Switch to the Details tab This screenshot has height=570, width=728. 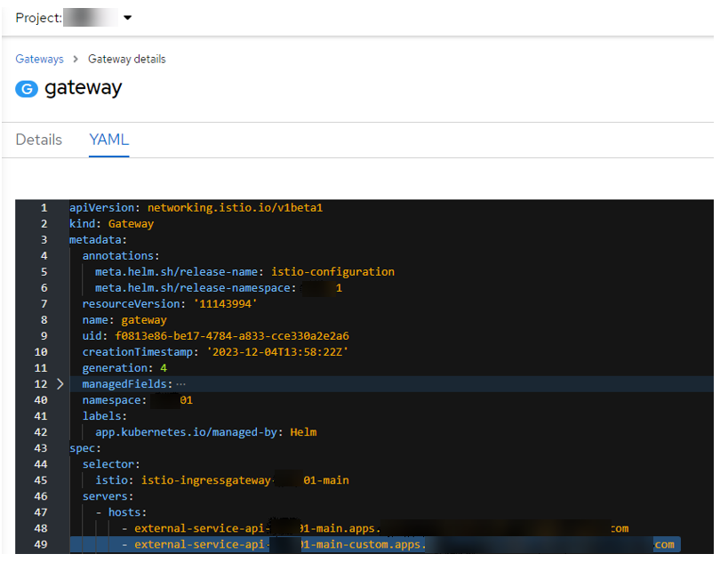coord(39,140)
